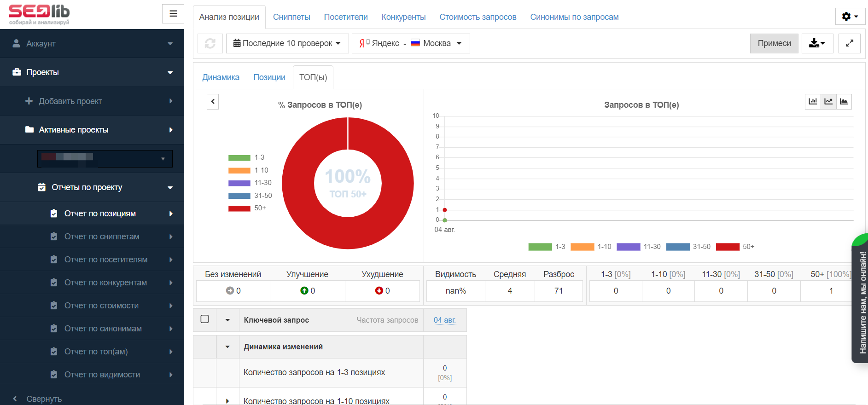This screenshot has width=868, height=405.
Task: Switch to the Конкуренты tab
Action: 403,17
